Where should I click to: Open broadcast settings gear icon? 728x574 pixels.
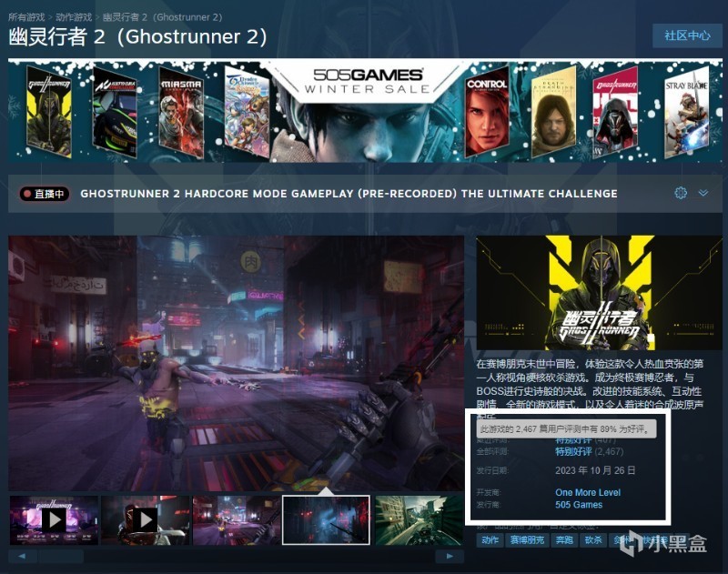[680, 193]
